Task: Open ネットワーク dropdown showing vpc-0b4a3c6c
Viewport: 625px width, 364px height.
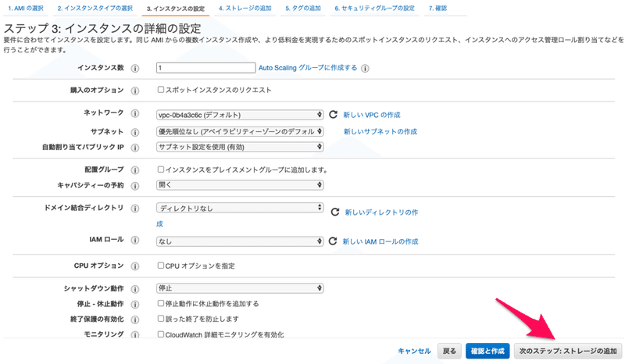Action: [240, 115]
